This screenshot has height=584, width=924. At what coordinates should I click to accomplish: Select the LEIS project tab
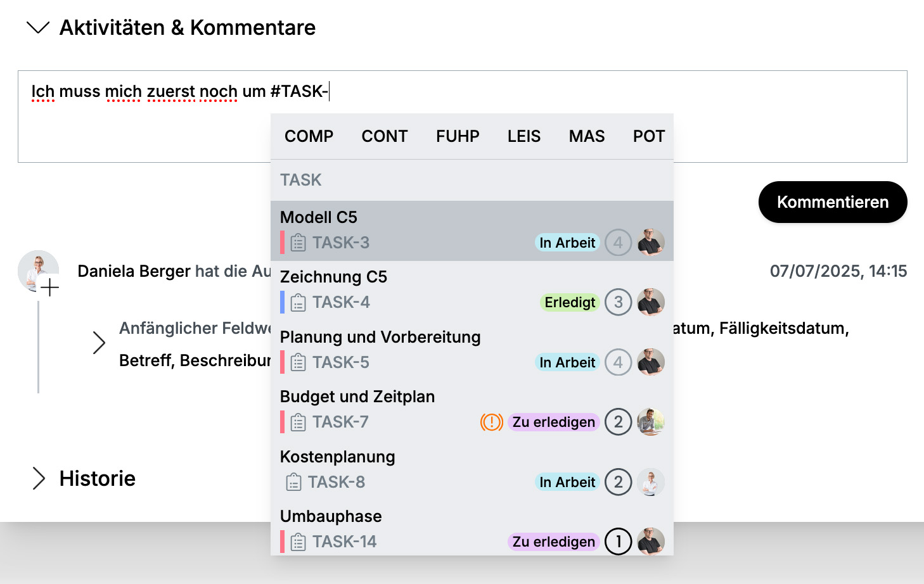(x=524, y=136)
